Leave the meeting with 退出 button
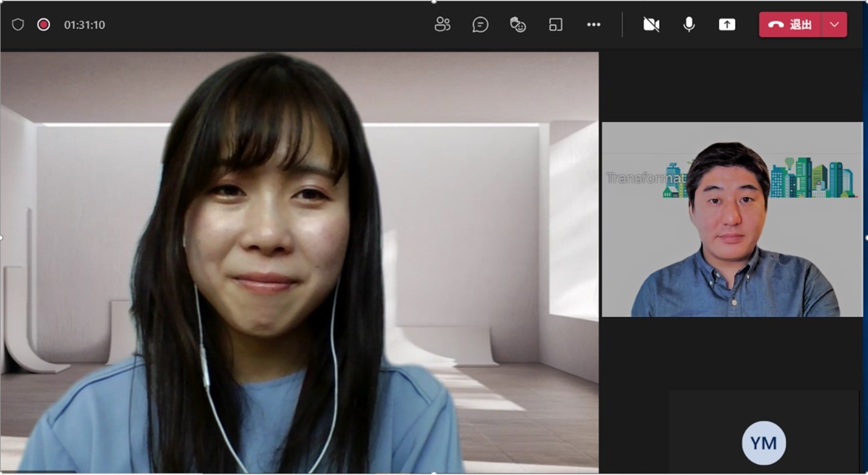The image size is (868, 475). tap(790, 25)
